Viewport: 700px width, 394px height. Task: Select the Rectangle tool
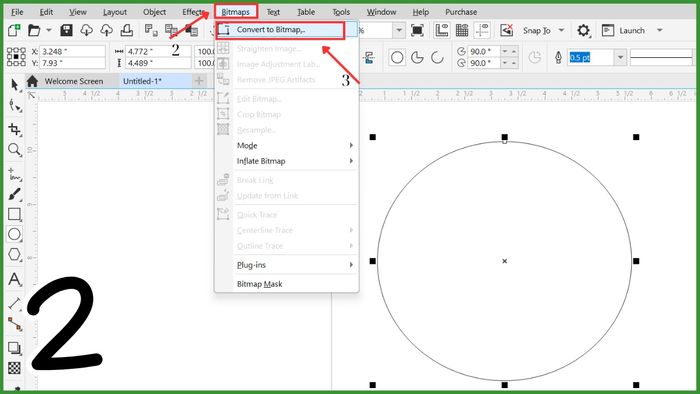click(14, 214)
